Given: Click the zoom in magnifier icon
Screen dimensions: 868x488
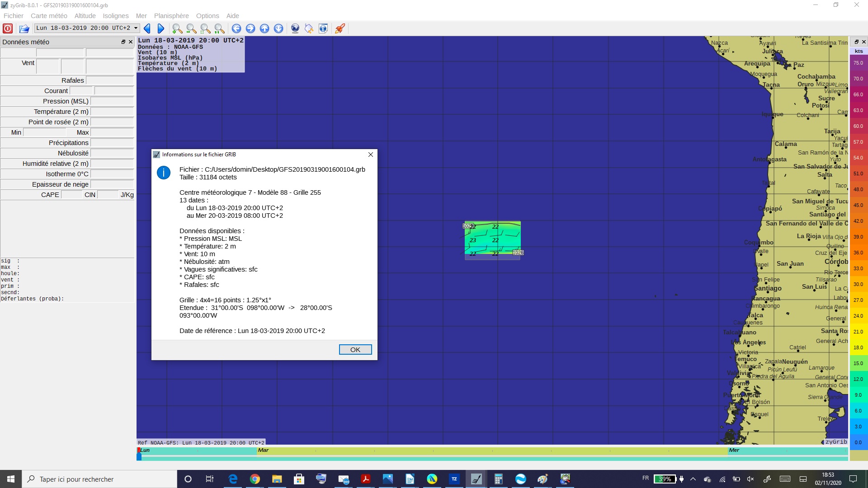Looking at the screenshot, I should (x=177, y=28).
